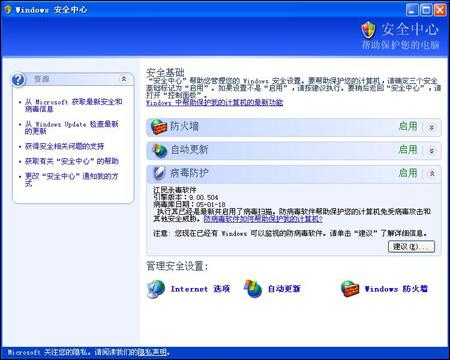450x360 pixels.
Task: Collapse the 资源 side panel
Action: coord(124,79)
